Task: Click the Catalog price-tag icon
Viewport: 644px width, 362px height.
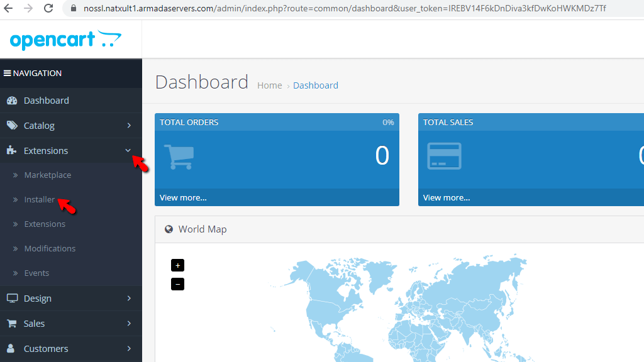Action: pos(11,124)
